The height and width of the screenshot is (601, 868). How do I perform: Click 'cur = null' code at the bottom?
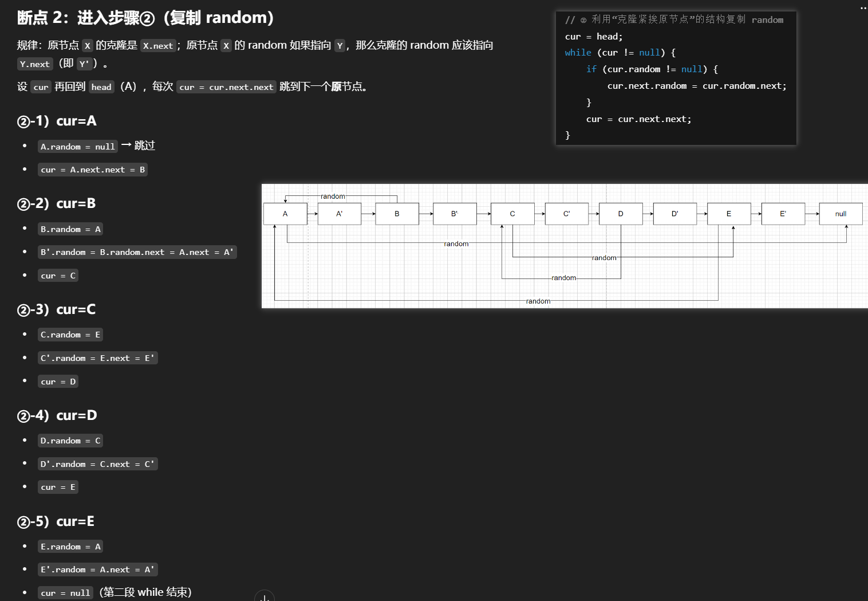(65, 593)
